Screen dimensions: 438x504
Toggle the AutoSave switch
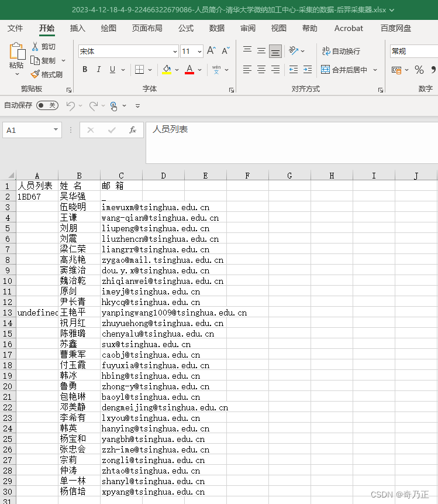pyautogui.click(x=47, y=105)
